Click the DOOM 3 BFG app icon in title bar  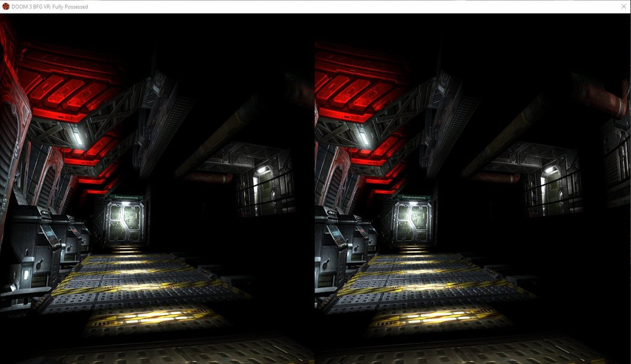tap(6, 7)
